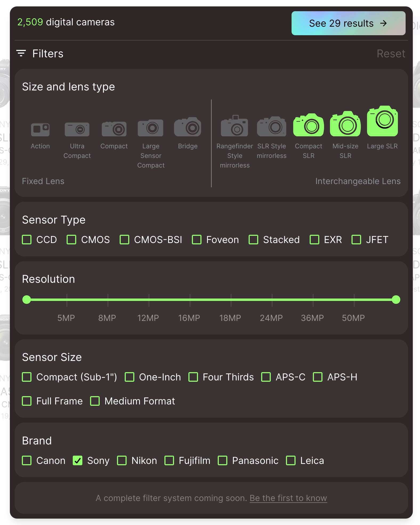Click the Filters list icon
420x525 pixels.
[x=21, y=53]
